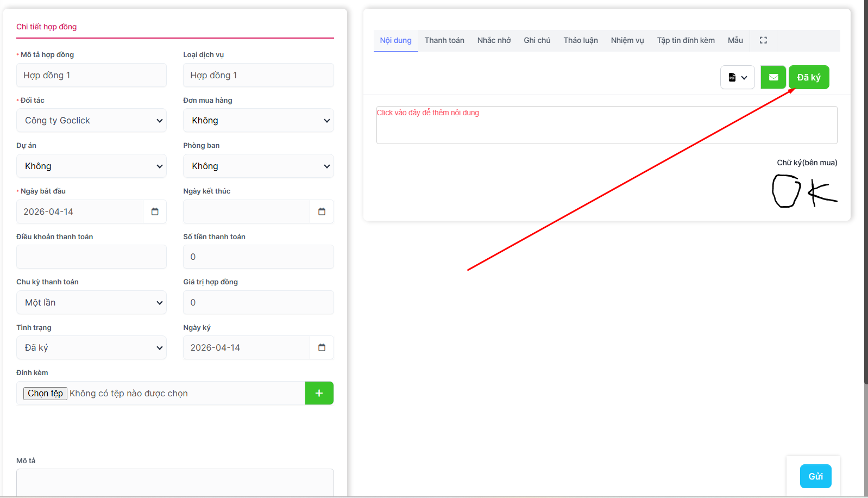This screenshot has width=868, height=498.
Task: Click the OK signature image
Action: pyautogui.click(x=804, y=191)
